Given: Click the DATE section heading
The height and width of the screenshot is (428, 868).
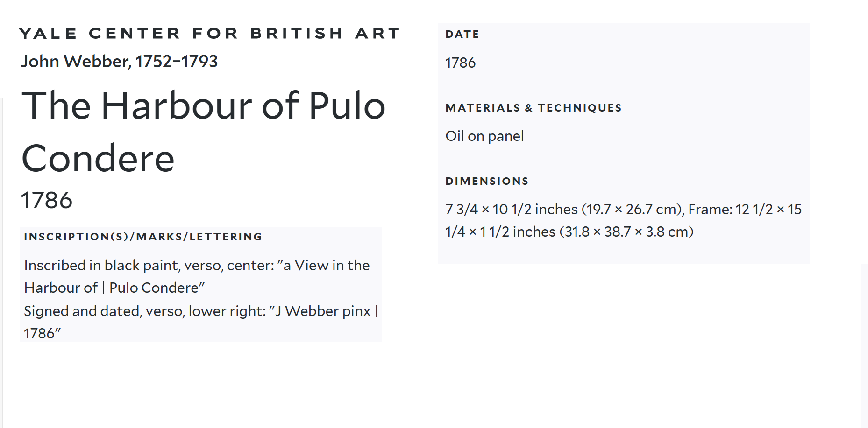Looking at the screenshot, I should (x=462, y=34).
